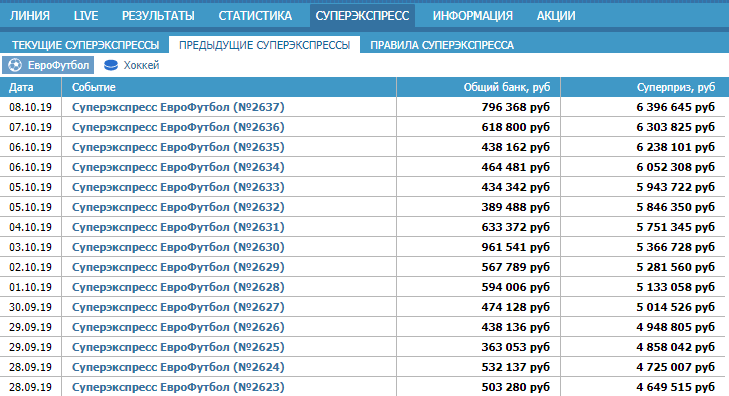The width and height of the screenshot is (729, 396).
Task: Click the bank value 618 800 руб
Action: (x=516, y=127)
